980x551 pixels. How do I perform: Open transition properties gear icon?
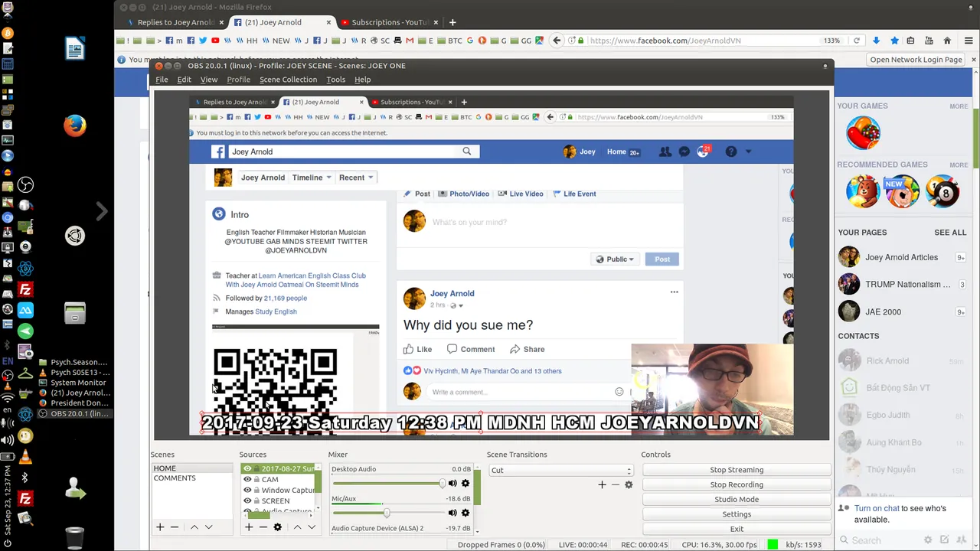(x=629, y=484)
